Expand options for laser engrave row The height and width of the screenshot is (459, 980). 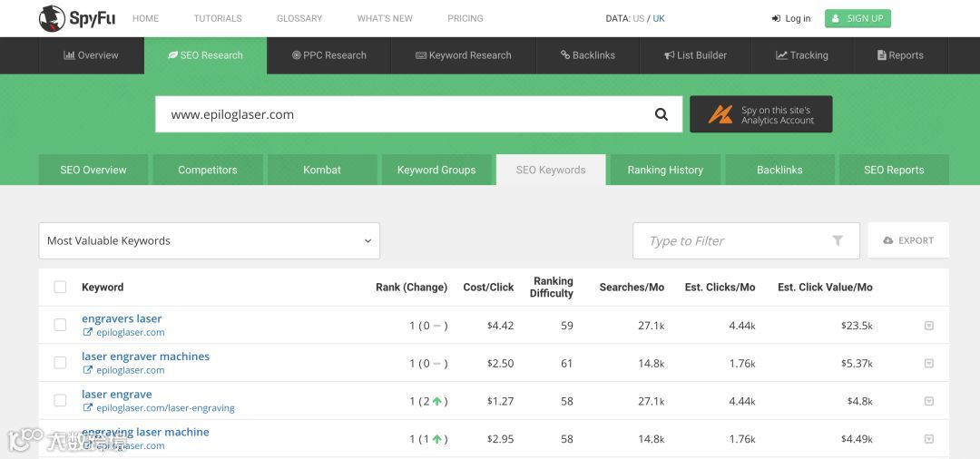click(x=929, y=401)
